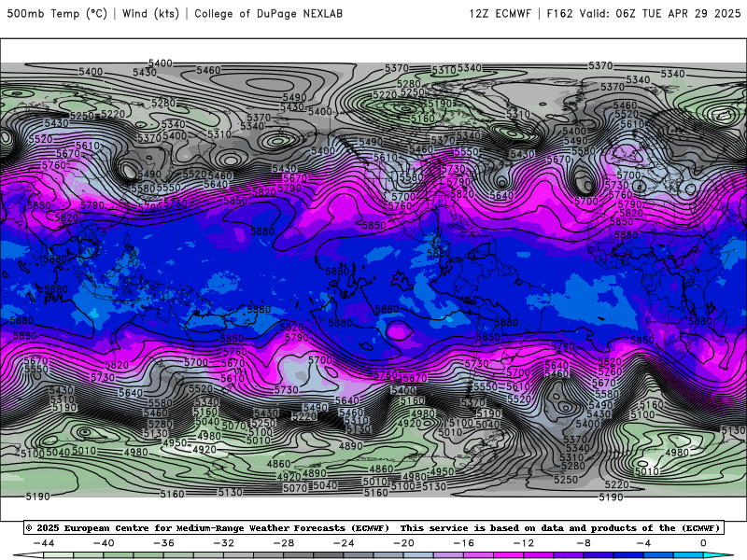Click the "Wind (kts)" header label
The width and height of the screenshot is (747, 560).
pos(150,13)
